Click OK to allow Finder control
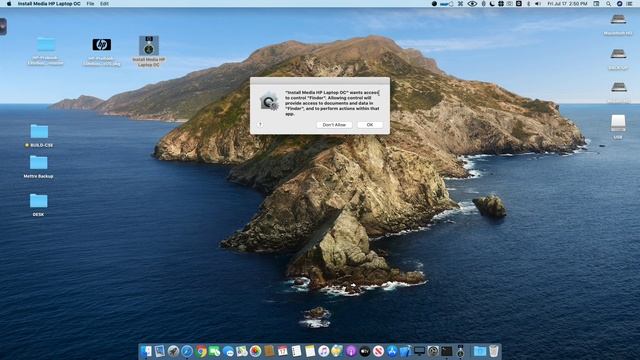Screen dimensions: 640x360 (370, 125)
